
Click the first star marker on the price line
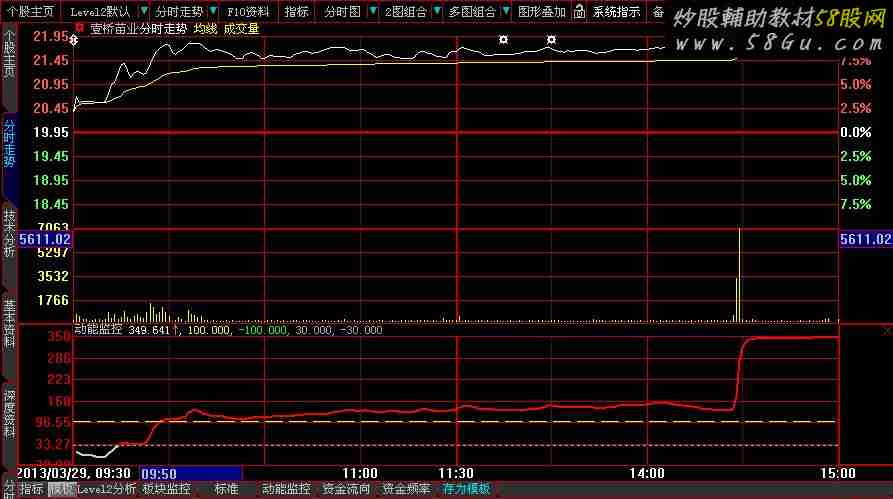pos(503,40)
